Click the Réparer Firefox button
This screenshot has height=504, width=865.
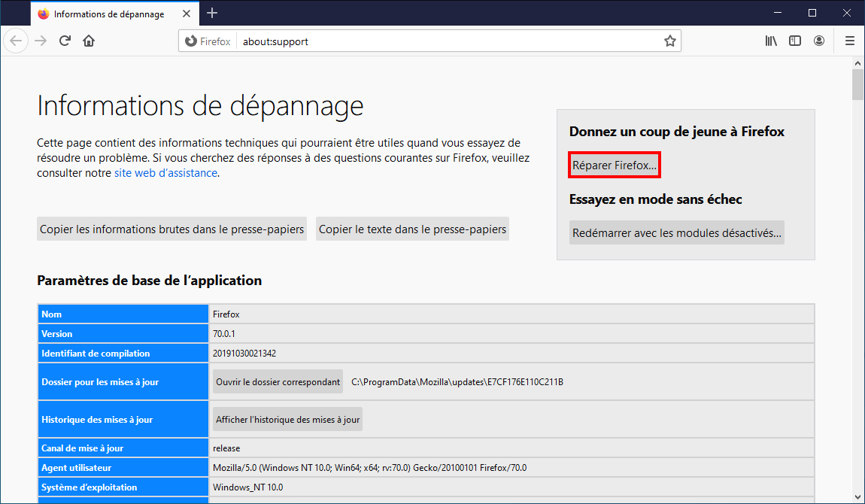pyautogui.click(x=614, y=165)
